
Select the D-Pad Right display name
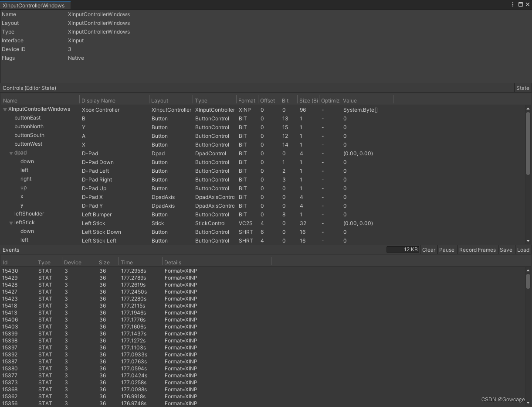click(97, 180)
